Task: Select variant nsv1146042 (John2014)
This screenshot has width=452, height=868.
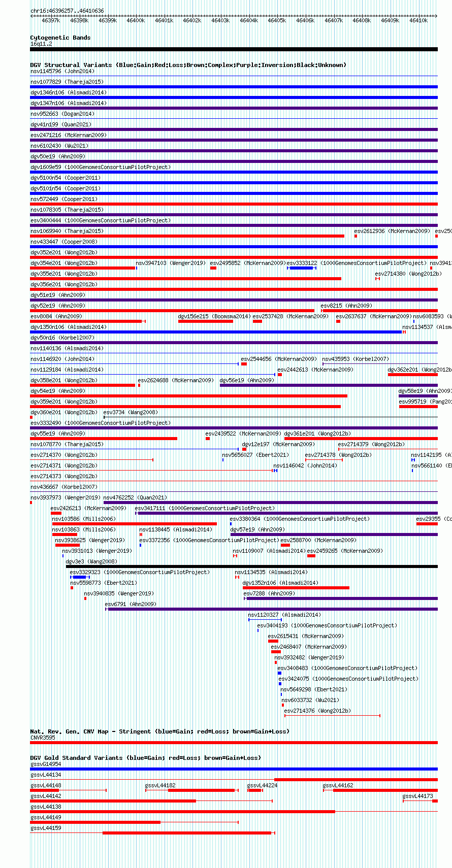Action: tap(305, 465)
